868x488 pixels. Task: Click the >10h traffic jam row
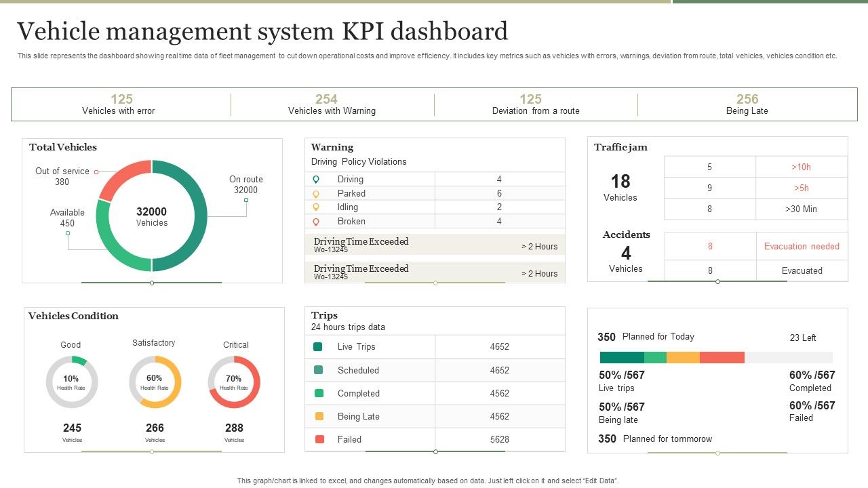(755, 167)
